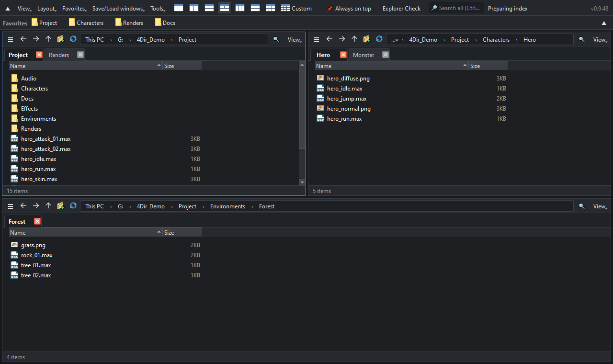This screenshot has height=364, width=613.
Task: Open hamburger menu in Forest pane
Action: [11, 206]
